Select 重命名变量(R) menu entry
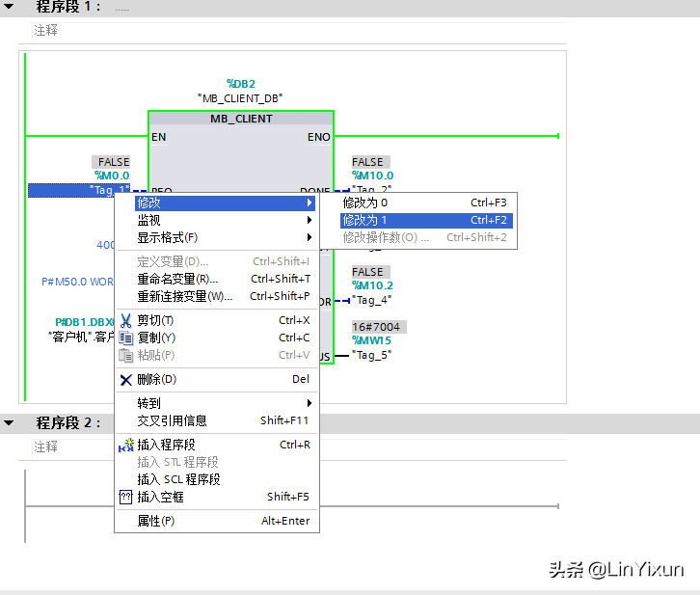Image resolution: width=700 pixels, height=595 pixels. 225,279
